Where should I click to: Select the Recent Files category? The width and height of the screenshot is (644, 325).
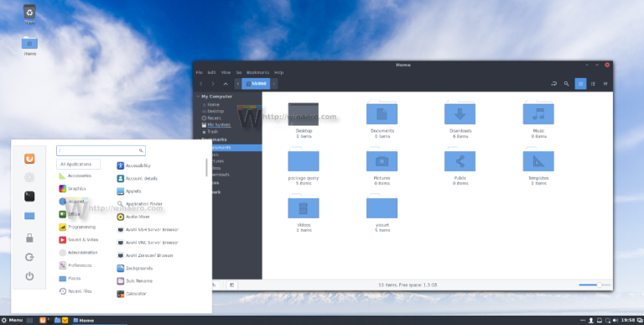[75, 291]
